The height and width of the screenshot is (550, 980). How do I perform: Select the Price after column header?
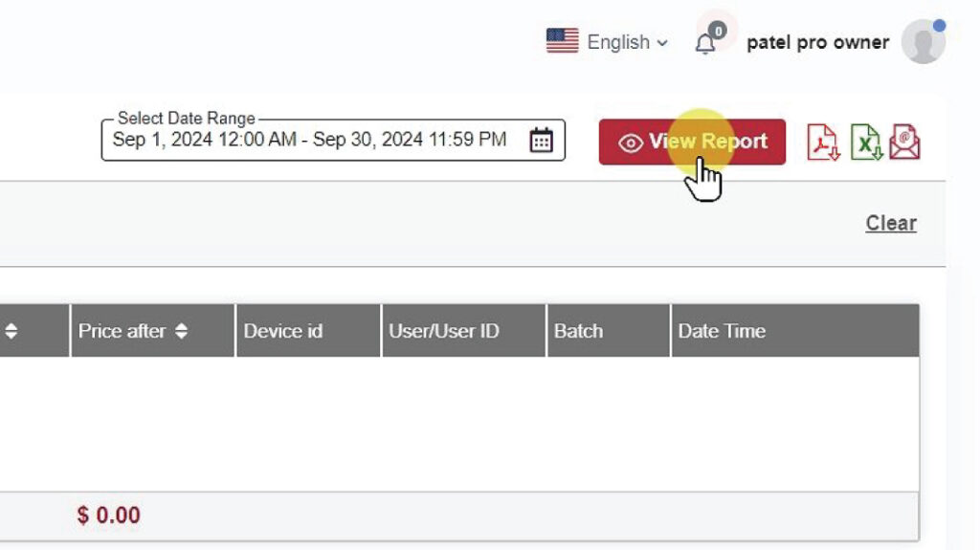click(122, 331)
